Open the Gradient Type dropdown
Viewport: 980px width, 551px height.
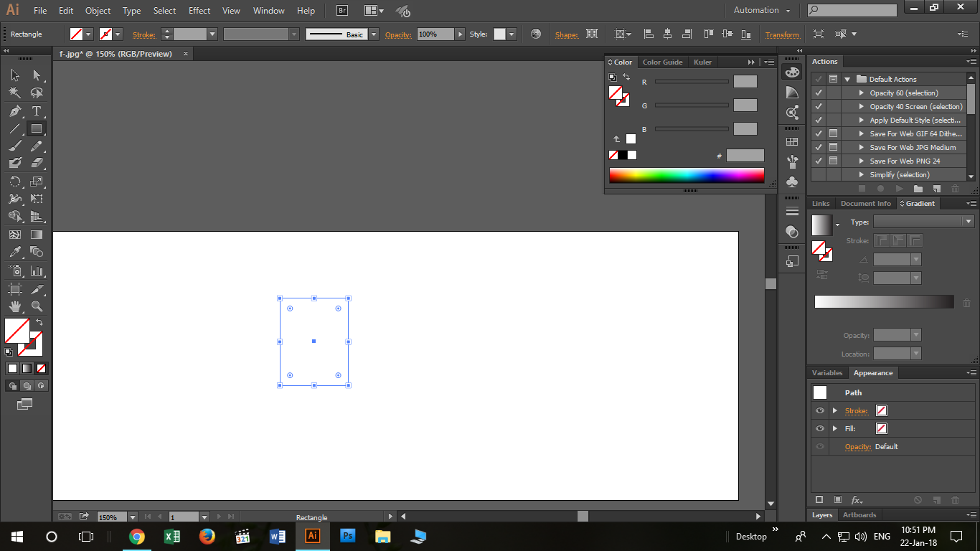(x=923, y=222)
